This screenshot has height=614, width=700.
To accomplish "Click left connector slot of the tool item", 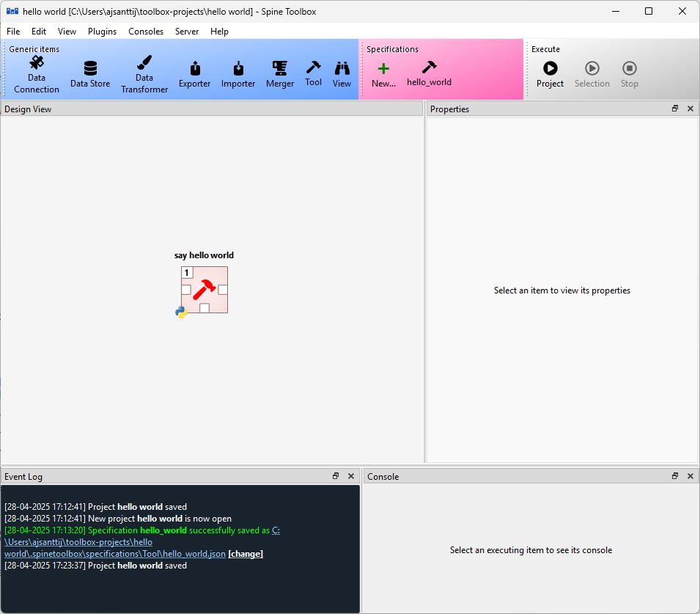I will [186, 290].
